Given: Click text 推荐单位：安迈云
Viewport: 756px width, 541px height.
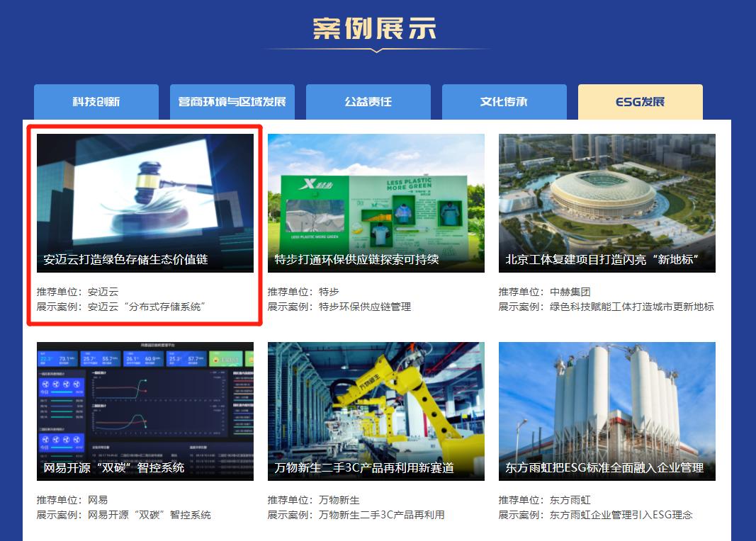Looking at the screenshot, I should 78,292.
